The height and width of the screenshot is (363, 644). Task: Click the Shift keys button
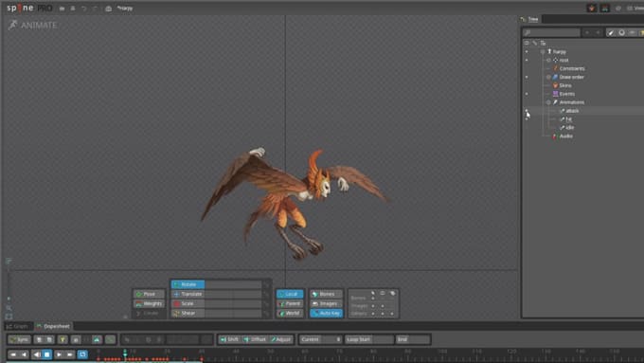point(229,339)
